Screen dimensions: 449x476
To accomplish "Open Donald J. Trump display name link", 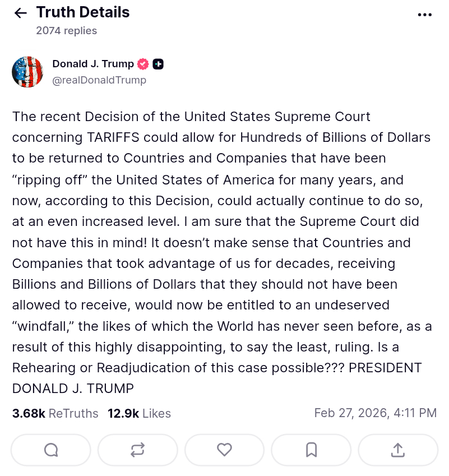I will (93, 64).
